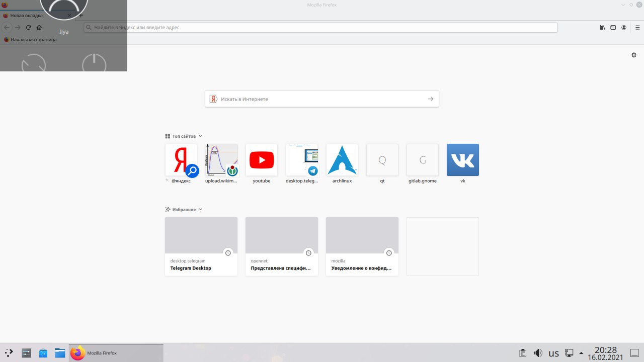
Task: Open the Library toolbar icon
Action: [602, 28]
